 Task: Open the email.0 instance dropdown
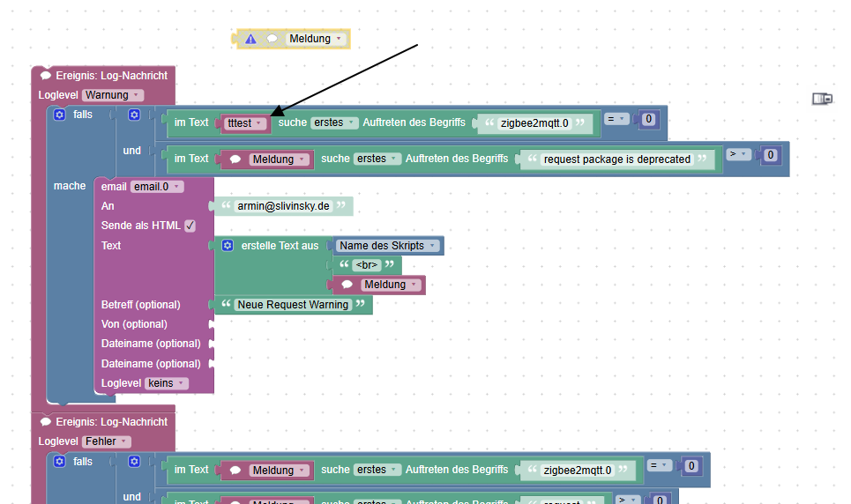click(x=157, y=187)
